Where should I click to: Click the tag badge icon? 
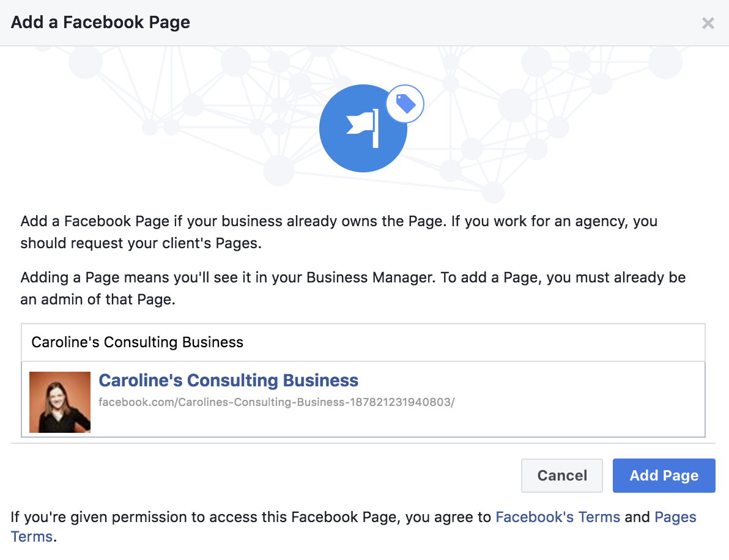coord(405,104)
